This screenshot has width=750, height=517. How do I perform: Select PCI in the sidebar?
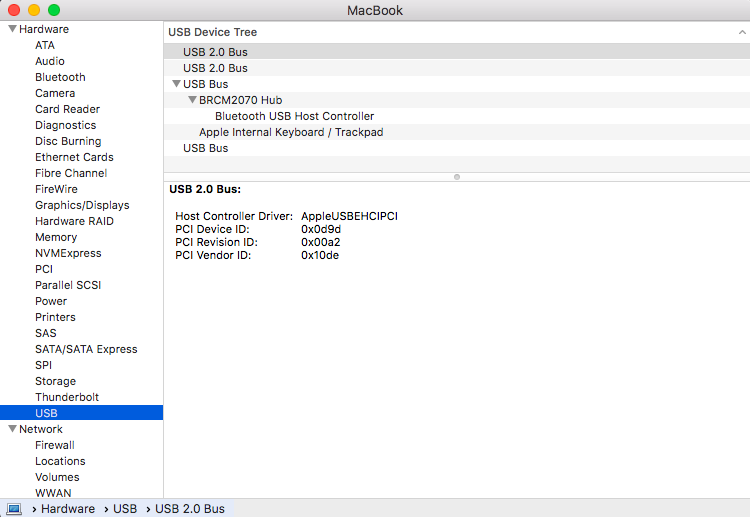(x=44, y=269)
